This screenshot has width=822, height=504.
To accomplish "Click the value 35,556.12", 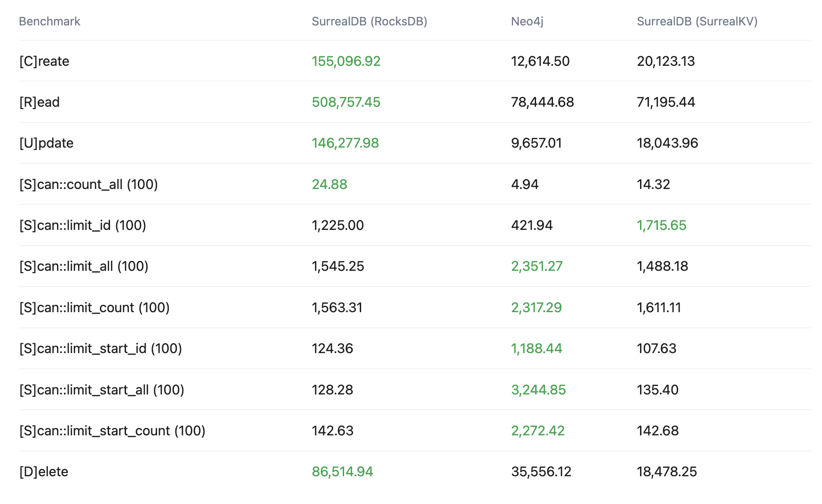I will (x=541, y=472).
